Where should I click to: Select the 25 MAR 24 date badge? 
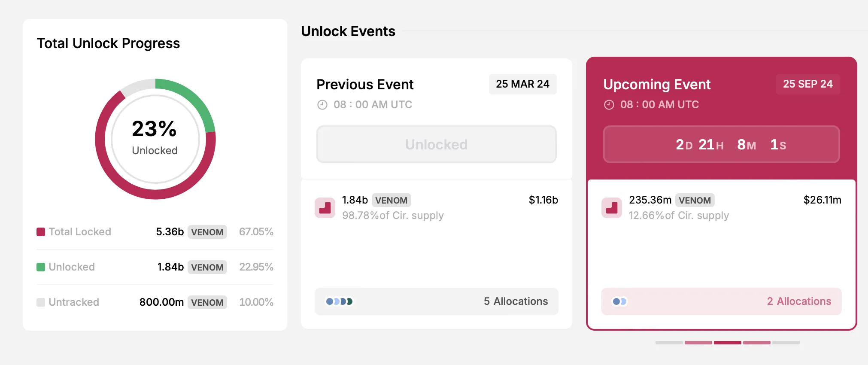point(522,84)
